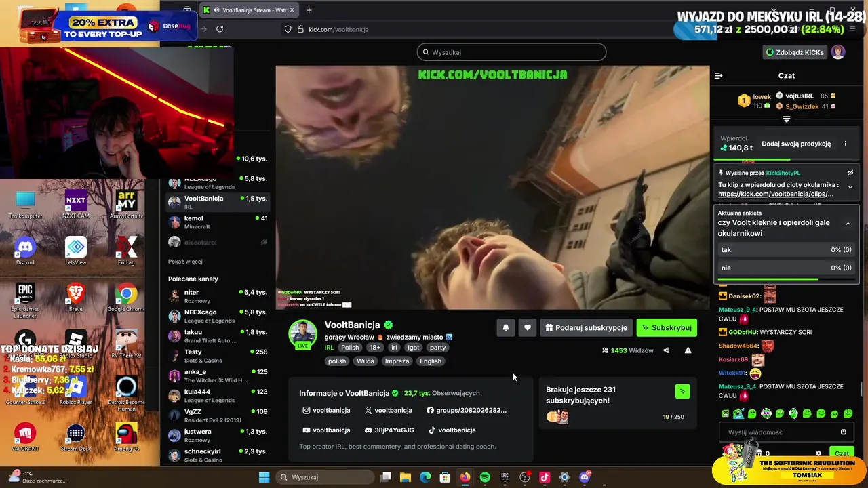Click the 'Wuda' stream tag
The height and width of the screenshot is (488, 868).
366,361
